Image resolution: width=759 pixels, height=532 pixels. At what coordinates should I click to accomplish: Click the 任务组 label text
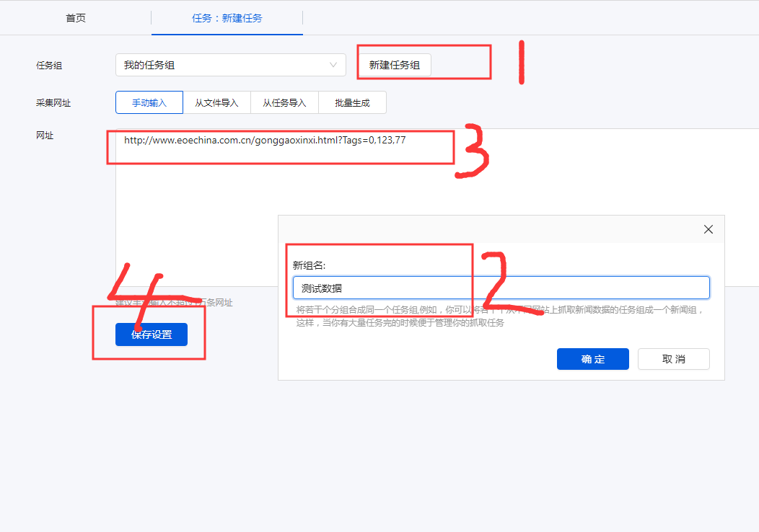tap(49, 66)
